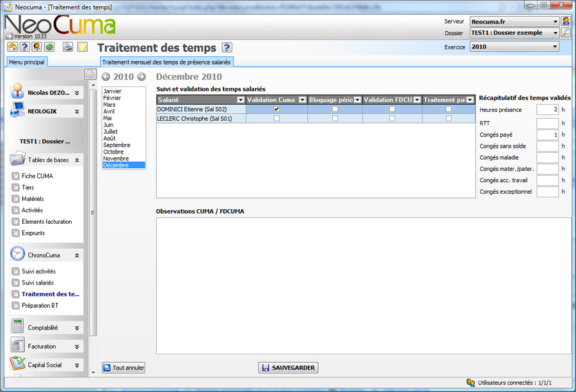576x392 pixels.
Task: Click the user icon next to Serveur field
Action: point(566,21)
